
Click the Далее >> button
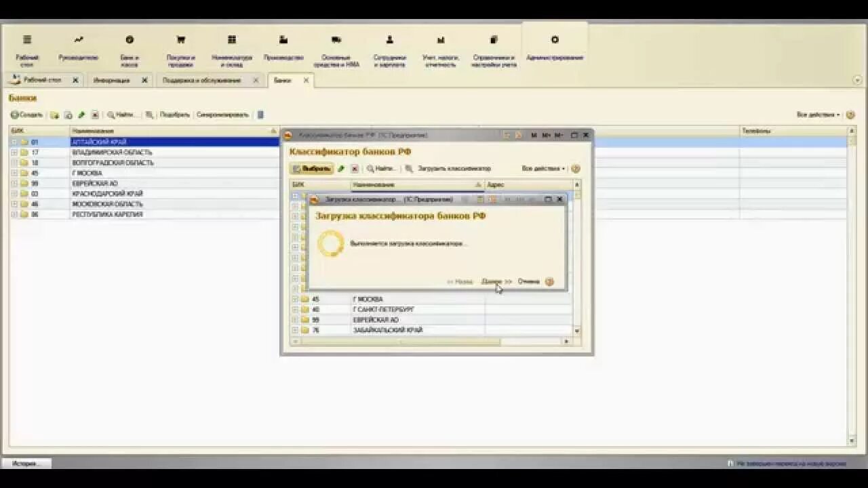tap(497, 281)
